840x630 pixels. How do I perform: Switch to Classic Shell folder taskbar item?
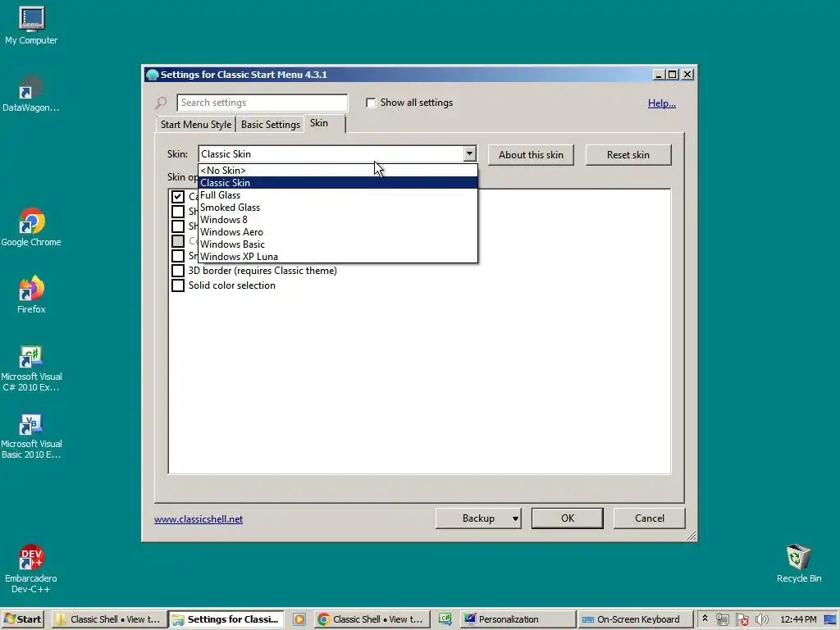tap(109, 619)
